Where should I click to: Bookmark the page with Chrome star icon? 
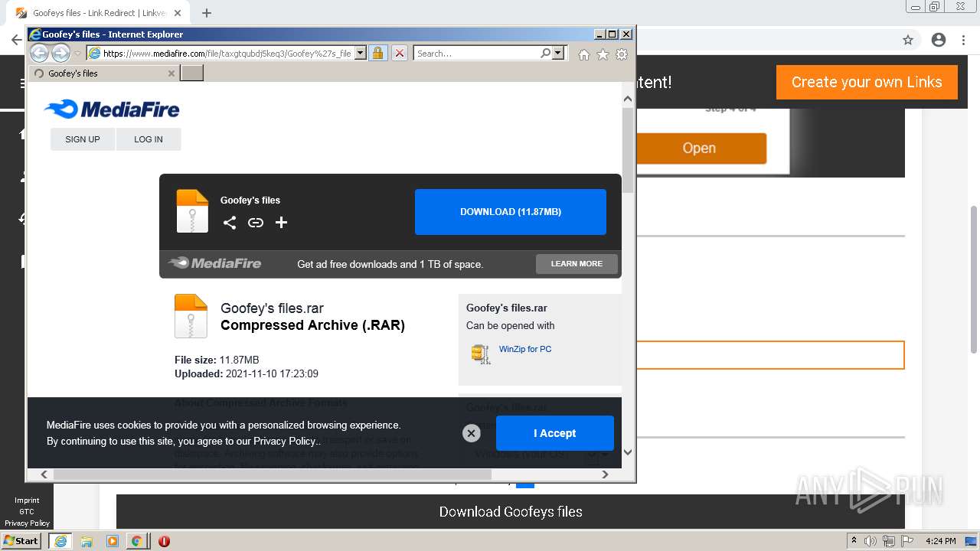coord(908,40)
